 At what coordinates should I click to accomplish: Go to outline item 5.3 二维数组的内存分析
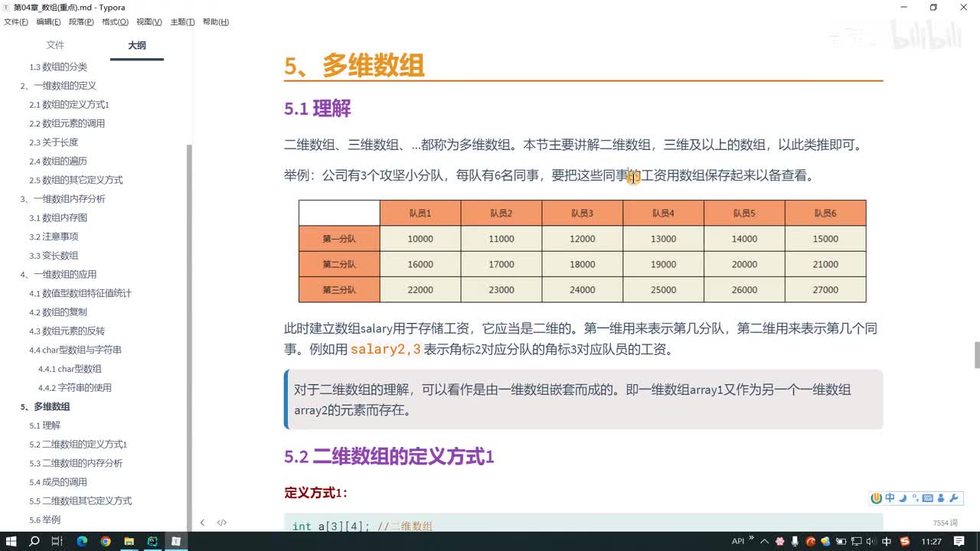coord(76,463)
